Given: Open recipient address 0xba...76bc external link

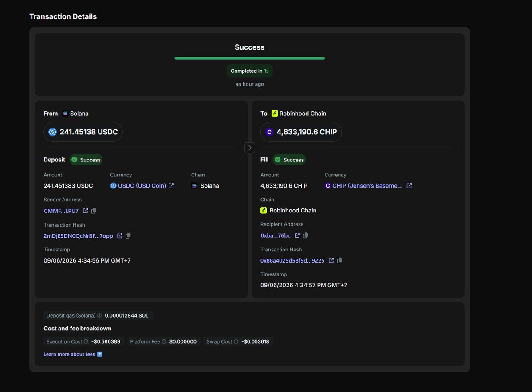Looking at the screenshot, I should tap(297, 235).
